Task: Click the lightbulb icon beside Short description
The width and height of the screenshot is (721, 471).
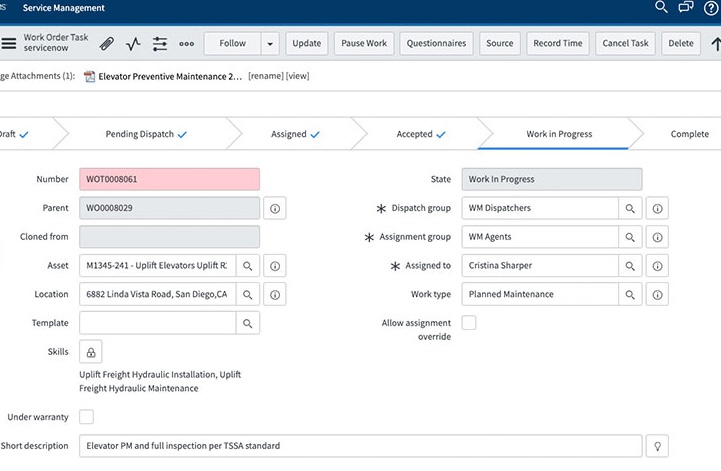Action: [657, 446]
